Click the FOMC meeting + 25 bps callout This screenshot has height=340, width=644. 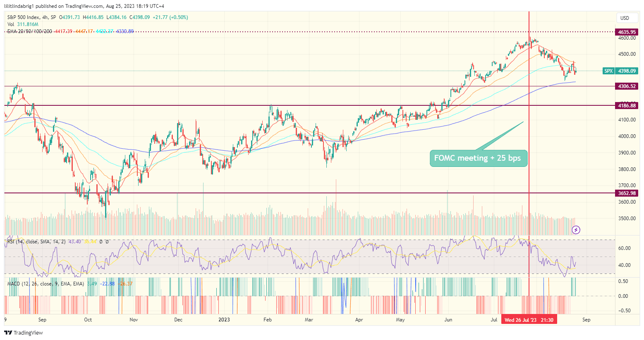point(478,158)
